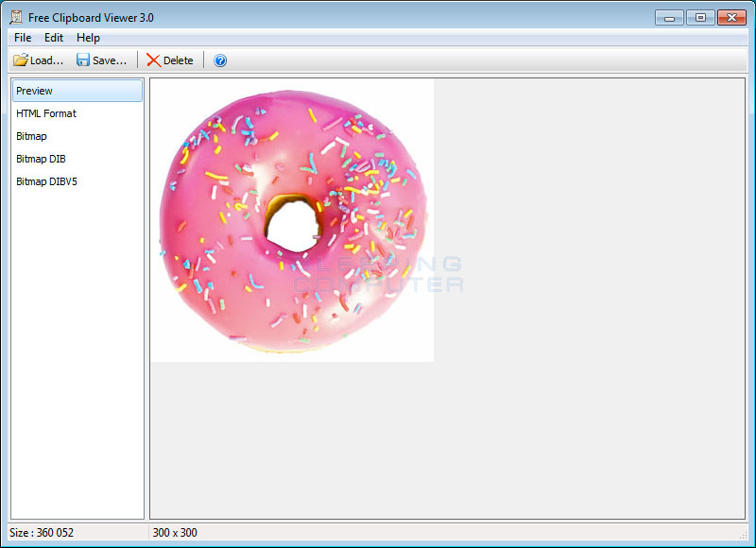
Task: Open the File menu
Action: pyautogui.click(x=23, y=38)
